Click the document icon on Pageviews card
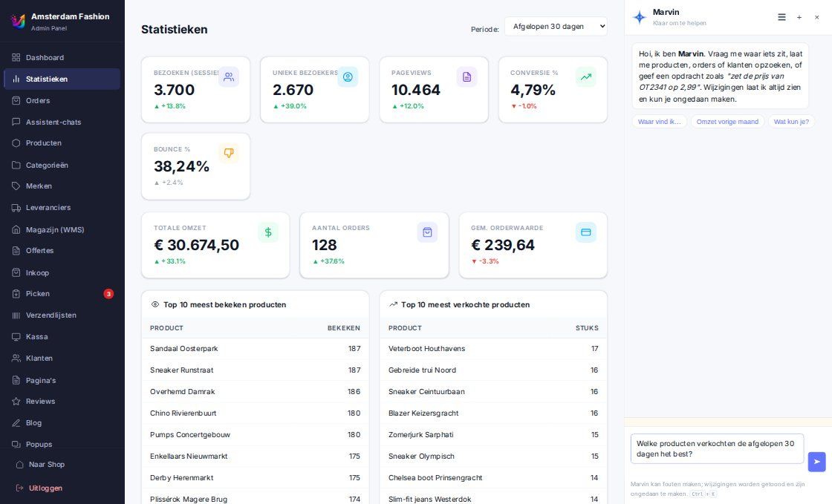Viewport: 832px width, 504px height. [x=467, y=77]
